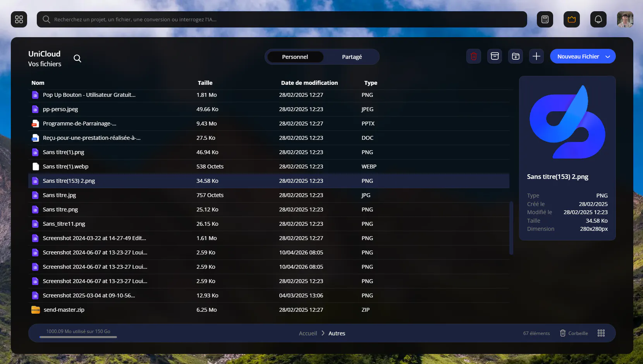Create a new folder with the folder-plus icon
Viewport: 643px width, 364px height.
tap(516, 57)
